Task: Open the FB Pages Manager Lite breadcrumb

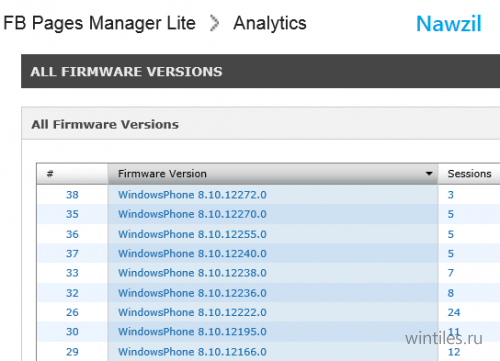Action: coord(99,24)
